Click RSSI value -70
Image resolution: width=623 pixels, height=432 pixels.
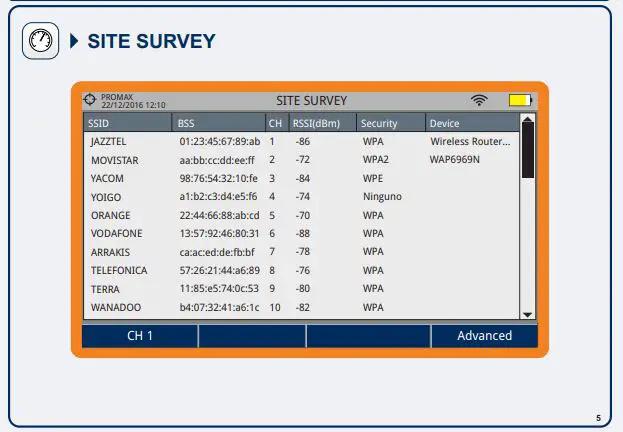pos(302,215)
